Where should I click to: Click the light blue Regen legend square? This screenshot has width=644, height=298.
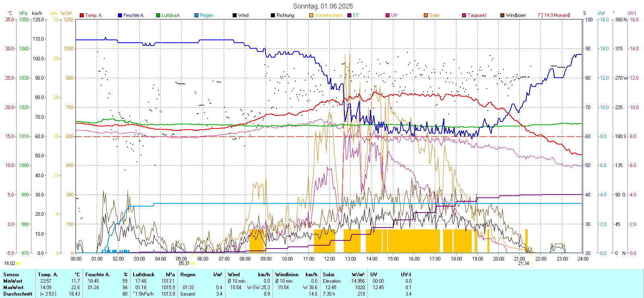[196, 15]
